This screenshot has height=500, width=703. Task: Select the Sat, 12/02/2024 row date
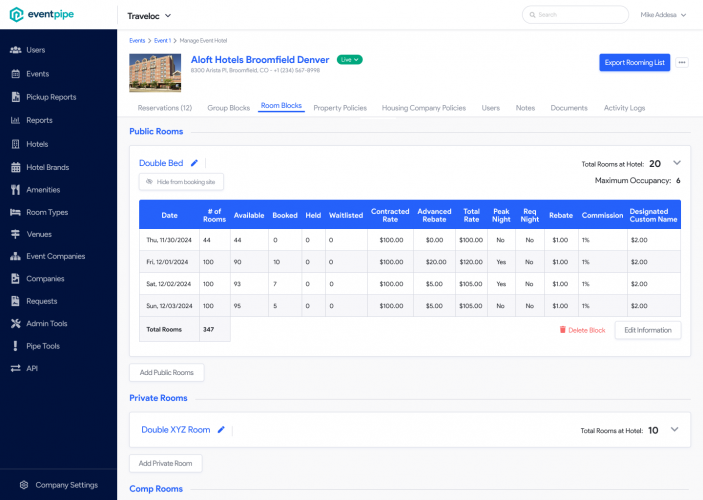[169, 284]
